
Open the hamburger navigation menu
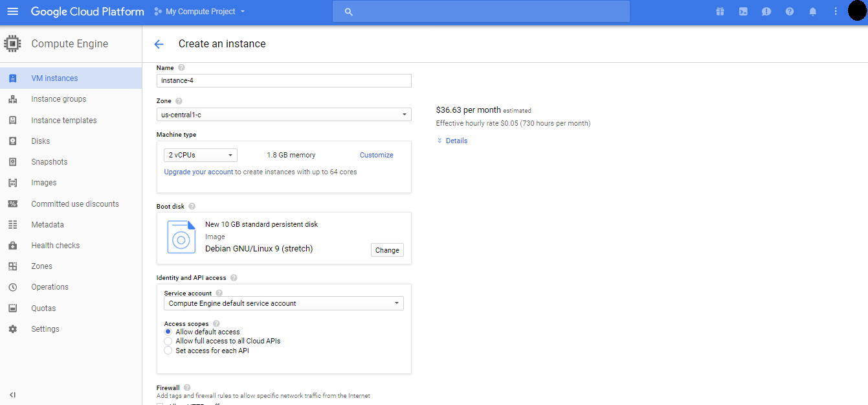pyautogui.click(x=13, y=12)
